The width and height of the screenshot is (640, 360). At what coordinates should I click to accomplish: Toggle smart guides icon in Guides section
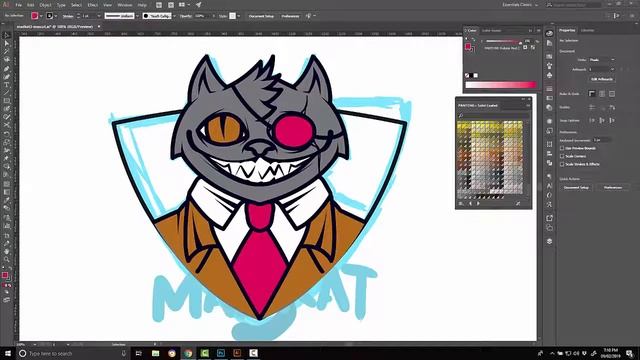[612, 107]
